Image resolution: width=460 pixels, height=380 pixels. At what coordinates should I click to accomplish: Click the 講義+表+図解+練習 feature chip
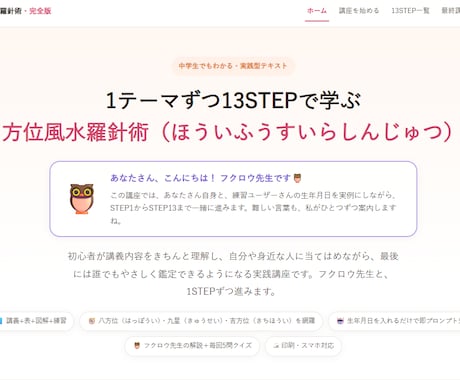pos(36,321)
